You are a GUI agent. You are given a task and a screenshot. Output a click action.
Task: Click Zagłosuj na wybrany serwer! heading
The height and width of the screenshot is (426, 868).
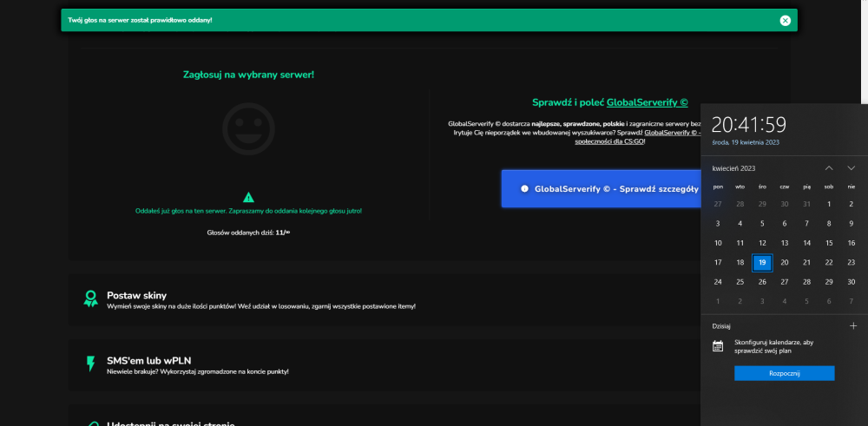click(x=248, y=74)
